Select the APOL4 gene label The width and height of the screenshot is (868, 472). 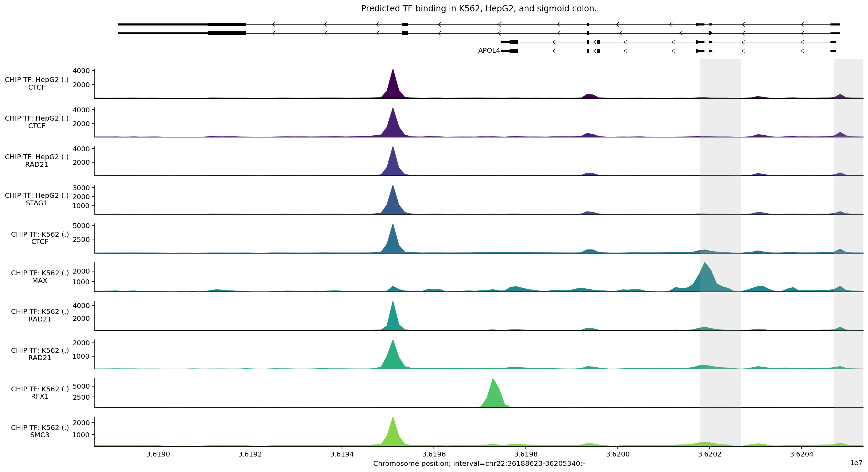[x=489, y=51]
